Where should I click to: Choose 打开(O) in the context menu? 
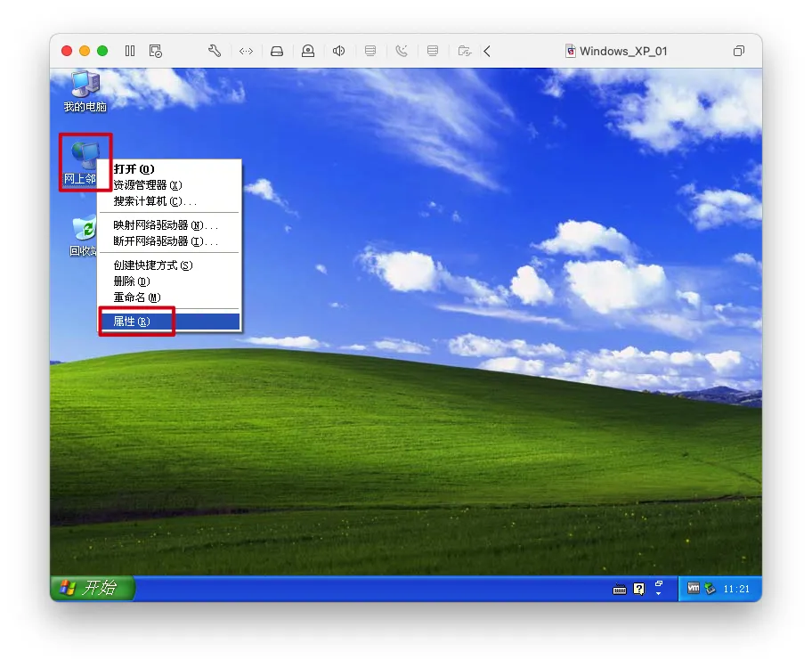(169, 169)
